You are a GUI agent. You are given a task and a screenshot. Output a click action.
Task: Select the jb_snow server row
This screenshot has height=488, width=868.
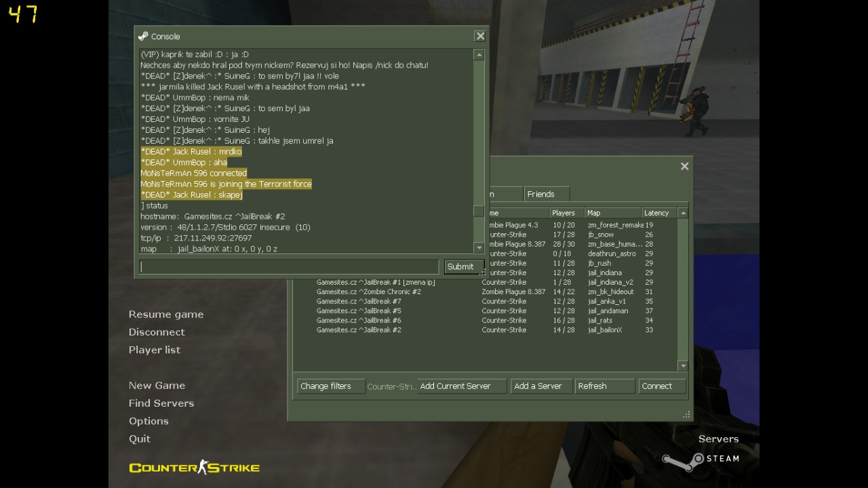coord(582,235)
